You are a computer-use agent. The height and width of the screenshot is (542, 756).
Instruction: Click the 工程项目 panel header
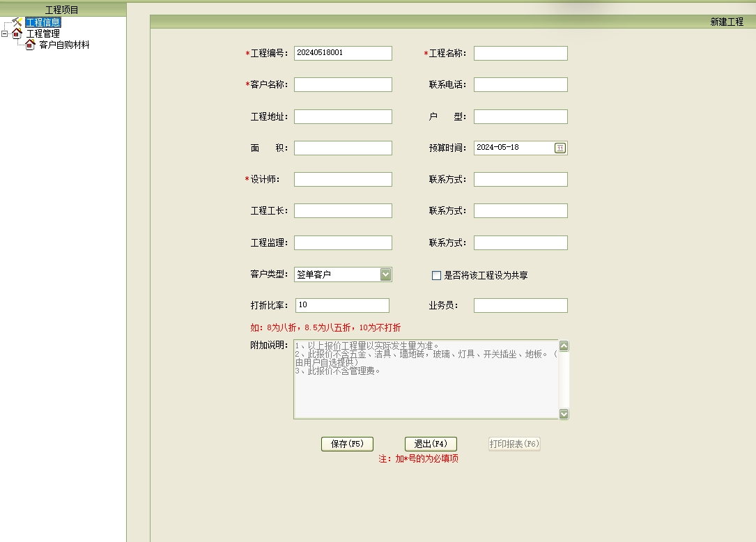[63, 10]
